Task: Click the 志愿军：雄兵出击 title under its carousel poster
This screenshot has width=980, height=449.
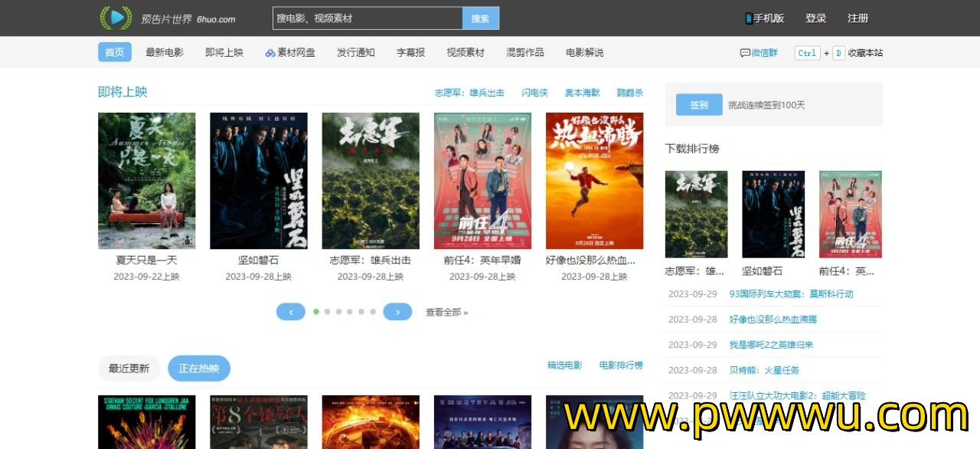Action: coord(371,261)
